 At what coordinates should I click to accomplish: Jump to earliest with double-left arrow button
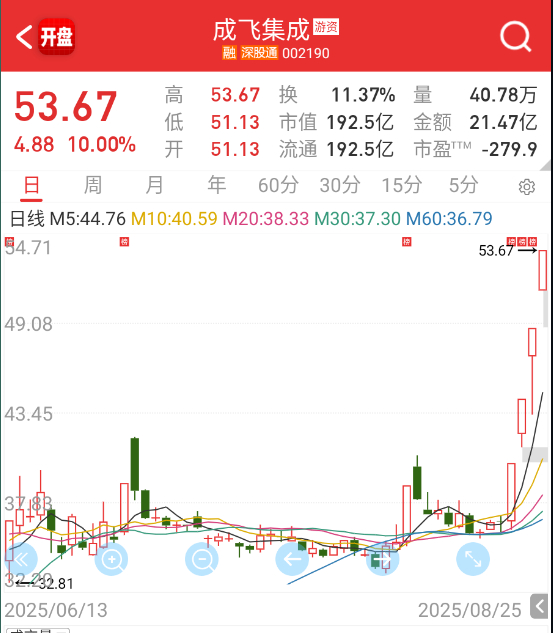21,559
